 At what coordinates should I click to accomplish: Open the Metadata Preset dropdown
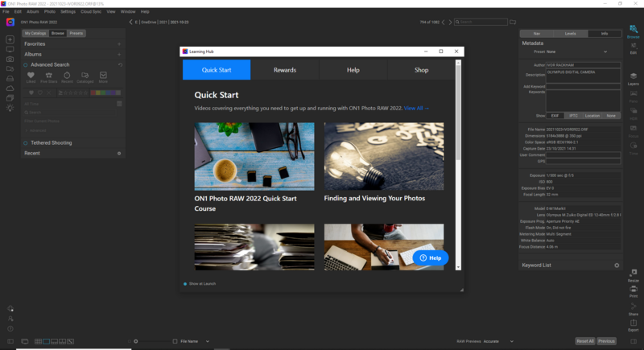(576, 51)
